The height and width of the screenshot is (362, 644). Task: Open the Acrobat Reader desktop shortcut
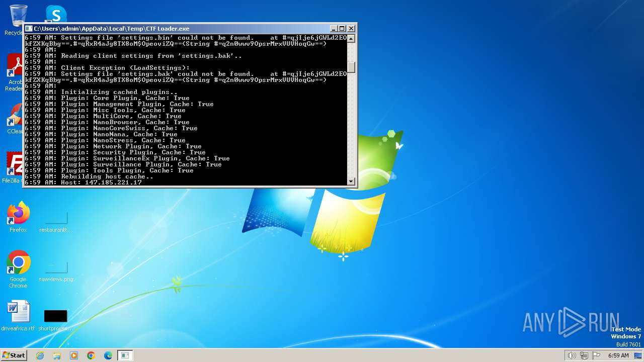(15, 73)
